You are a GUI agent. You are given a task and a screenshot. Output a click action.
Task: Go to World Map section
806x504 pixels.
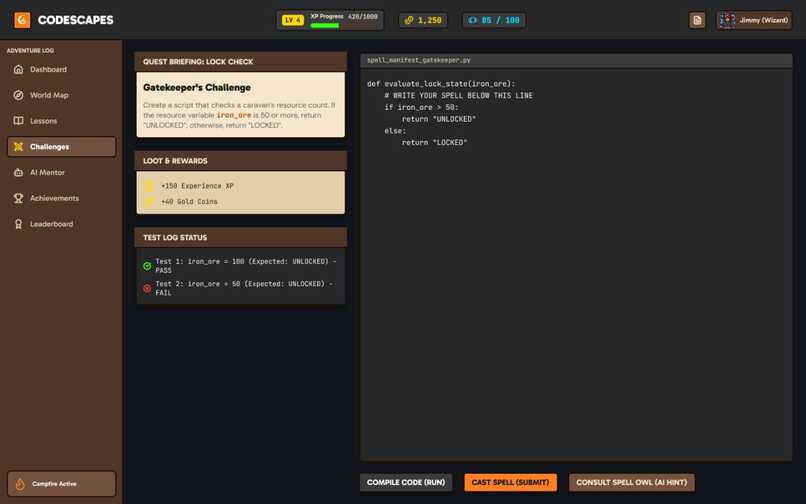(x=62, y=95)
